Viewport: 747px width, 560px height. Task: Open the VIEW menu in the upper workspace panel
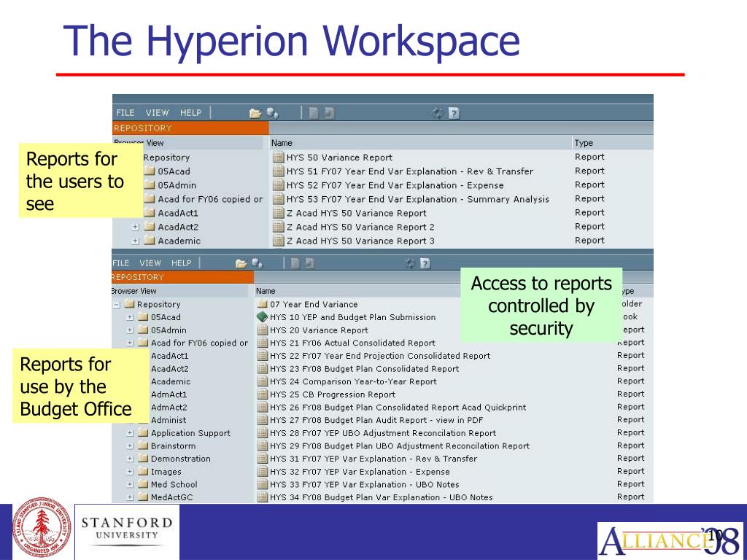[x=158, y=113]
